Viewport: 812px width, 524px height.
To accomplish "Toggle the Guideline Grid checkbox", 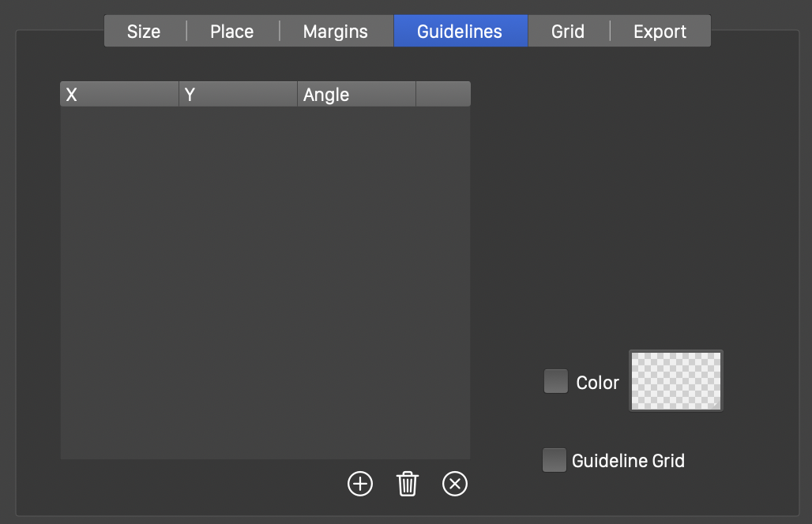I will pos(554,460).
